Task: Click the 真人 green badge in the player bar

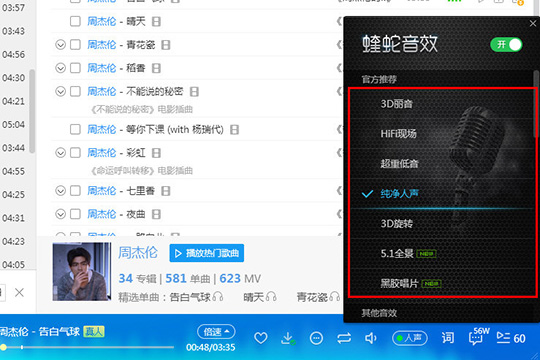Action: [x=94, y=332]
